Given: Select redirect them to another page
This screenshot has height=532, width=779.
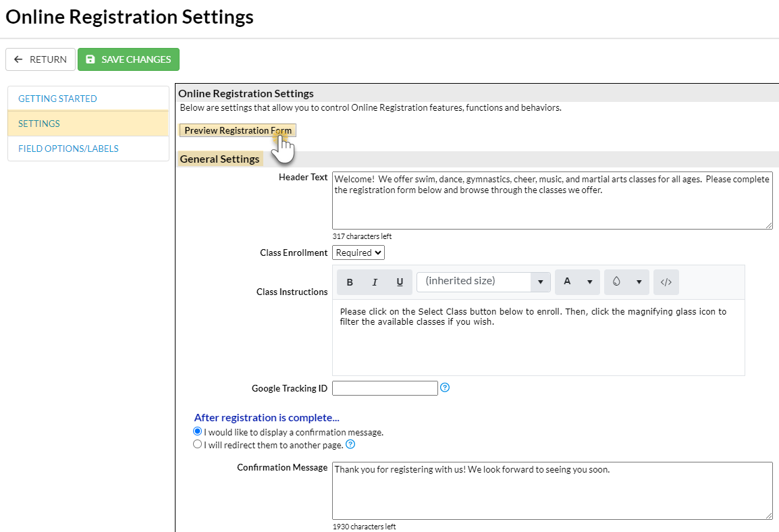Looking at the screenshot, I should [x=198, y=444].
